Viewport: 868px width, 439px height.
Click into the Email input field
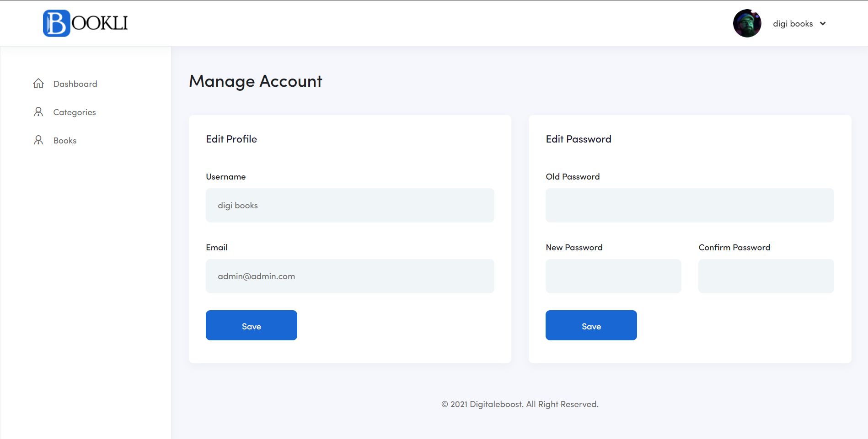coord(350,276)
